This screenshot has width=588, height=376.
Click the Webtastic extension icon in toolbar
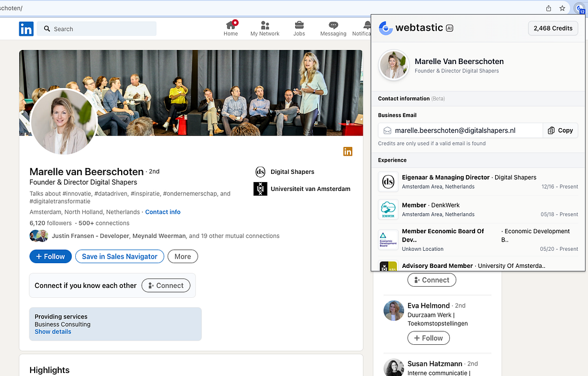(580, 8)
